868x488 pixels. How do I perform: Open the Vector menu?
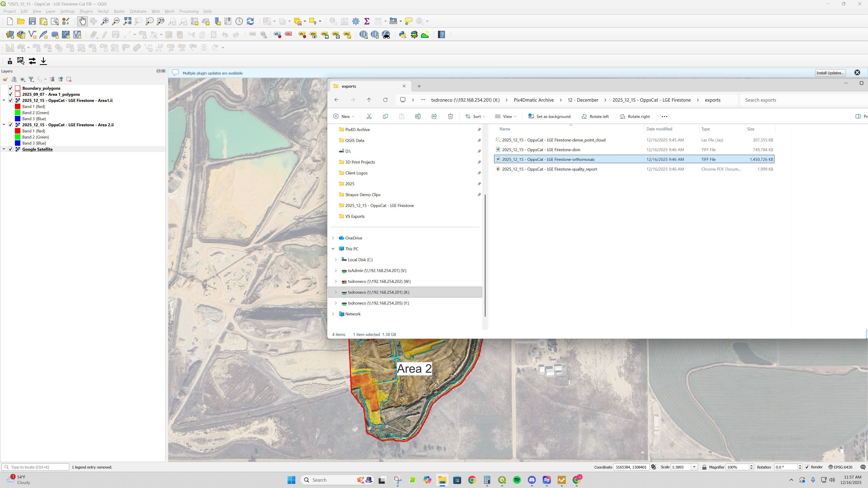click(103, 11)
